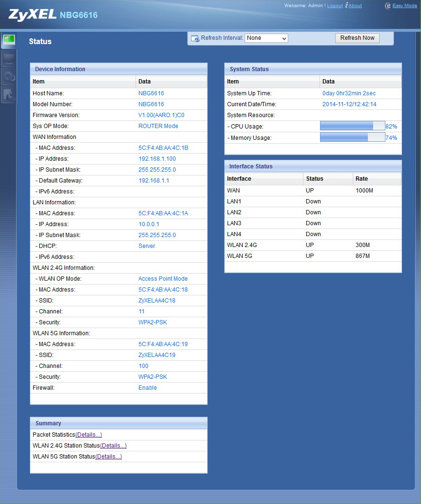Click the Device Information panel header
The height and width of the screenshot is (504, 421).
[119, 69]
